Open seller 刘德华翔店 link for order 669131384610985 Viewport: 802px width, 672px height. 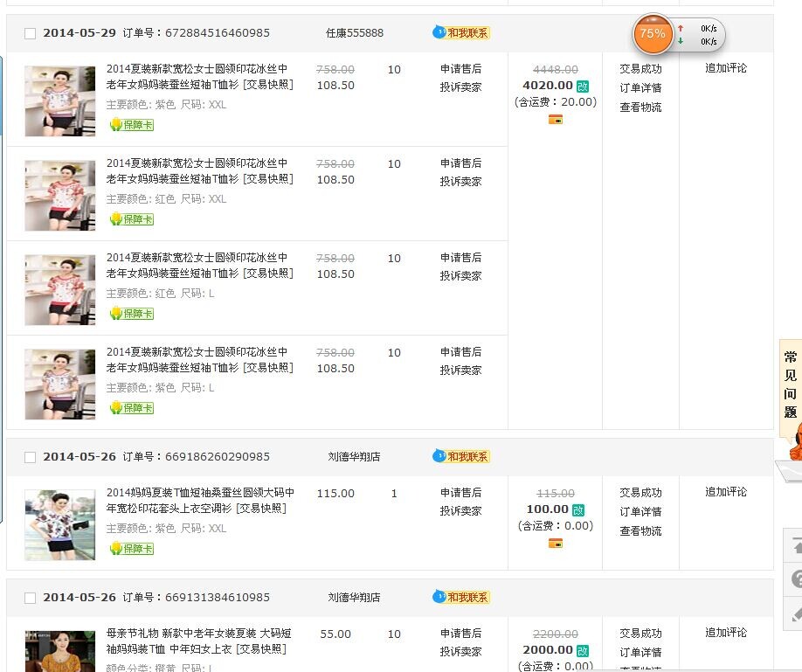point(354,597)
